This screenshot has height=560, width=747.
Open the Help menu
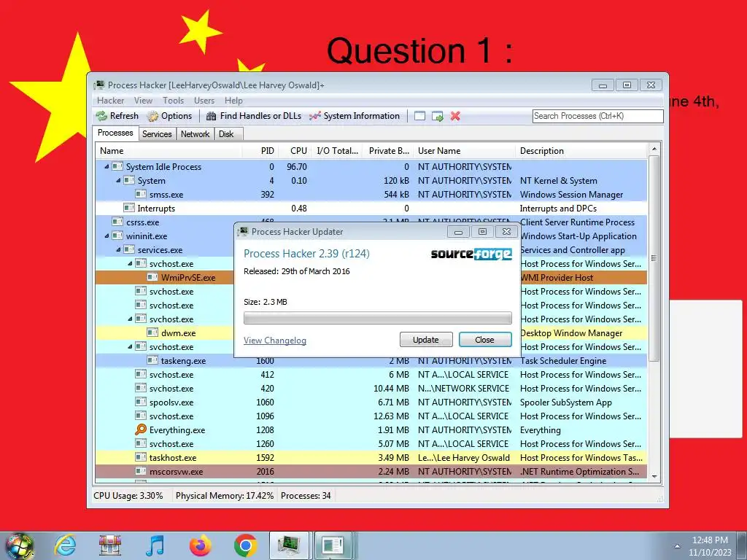pos(233,101)
